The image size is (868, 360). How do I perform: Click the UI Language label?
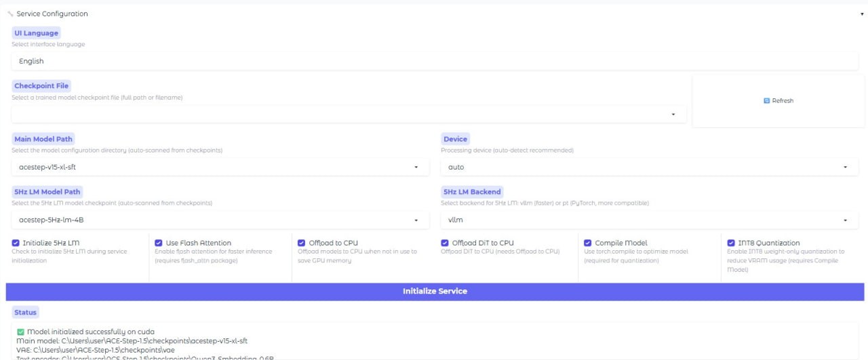[x=36, y=33]
